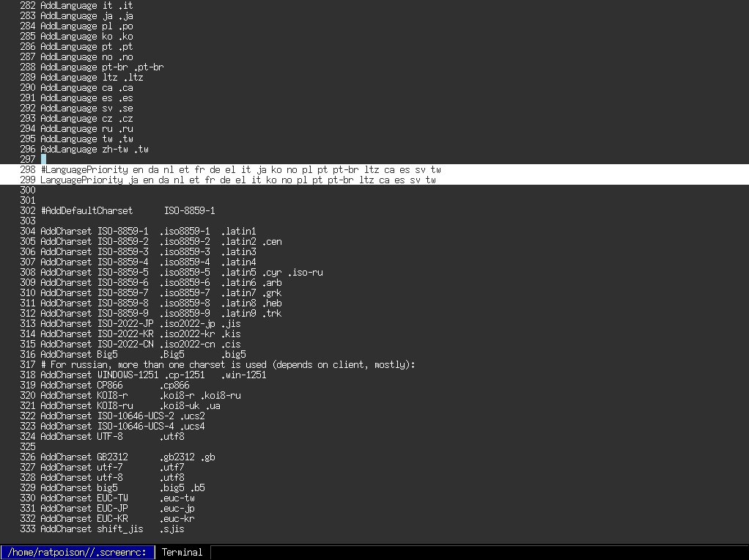The width and height of the screenshot is (749, 560).
Task: Switch to the Terminal tab
Action: (x=182, y=552)
